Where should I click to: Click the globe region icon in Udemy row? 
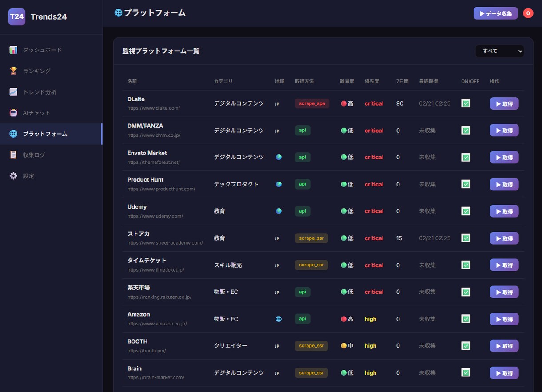click(x=279, y=211)
